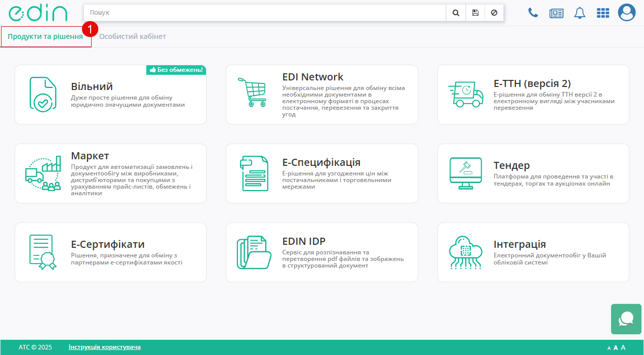644x355 pixels.
Task: Click the save search floppy icon
Action: (x=475, y=13)
